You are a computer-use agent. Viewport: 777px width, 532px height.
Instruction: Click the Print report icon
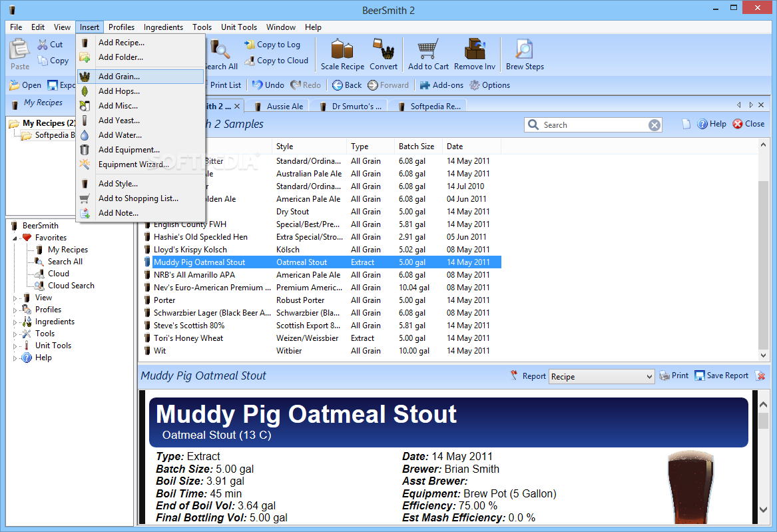tap(664, 376)
